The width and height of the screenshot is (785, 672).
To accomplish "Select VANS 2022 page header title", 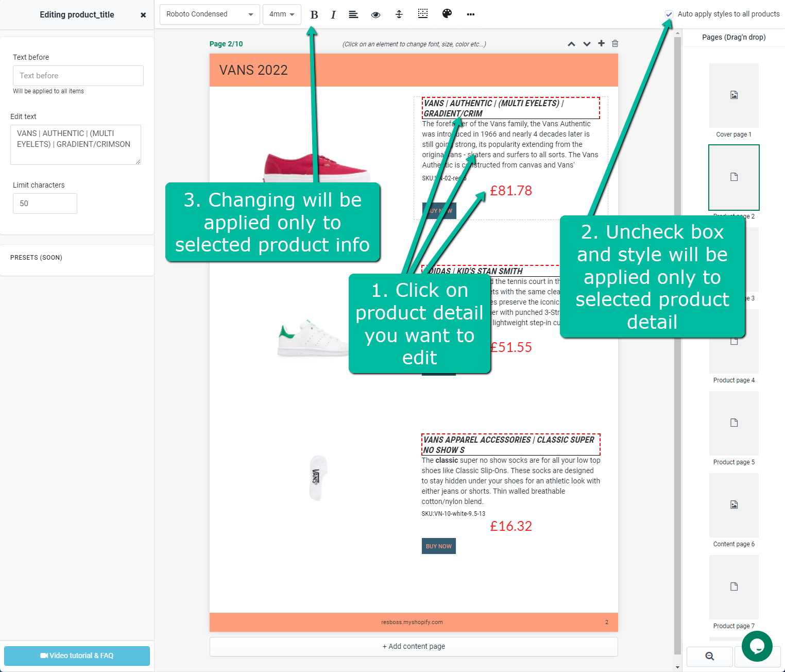I will coord(253,70).
